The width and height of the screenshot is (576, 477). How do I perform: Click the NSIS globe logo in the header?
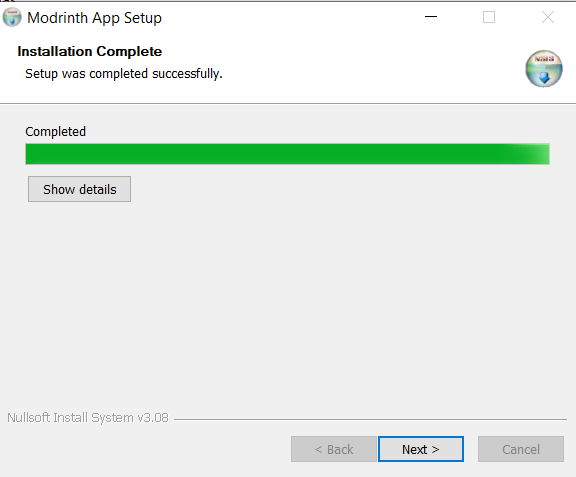544,69
